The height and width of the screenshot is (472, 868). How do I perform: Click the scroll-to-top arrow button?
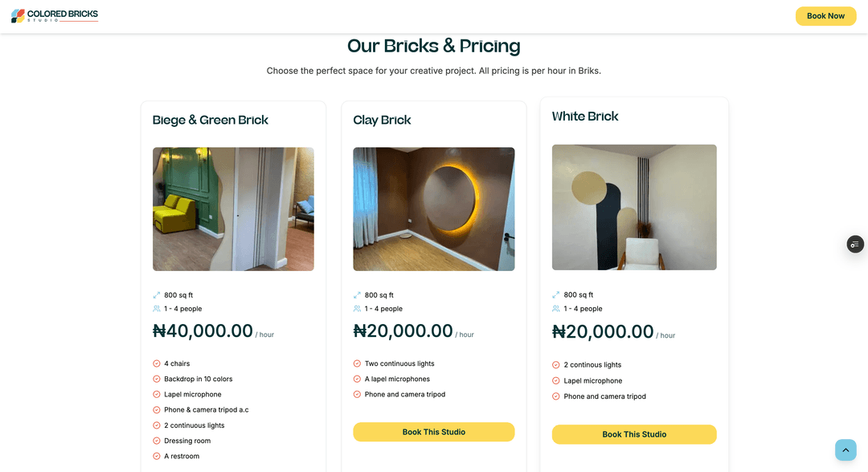click(x=845, y=450)
